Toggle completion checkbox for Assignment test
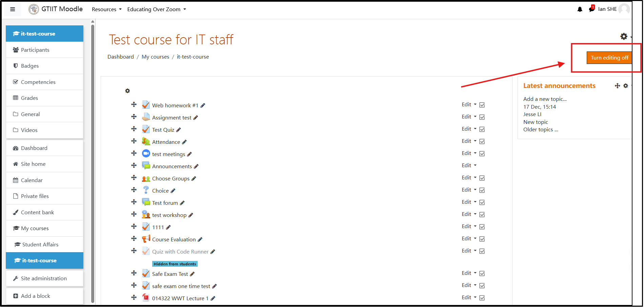This screenshot has width=644, height=307. pyautogui.click(x=482, y=117)
